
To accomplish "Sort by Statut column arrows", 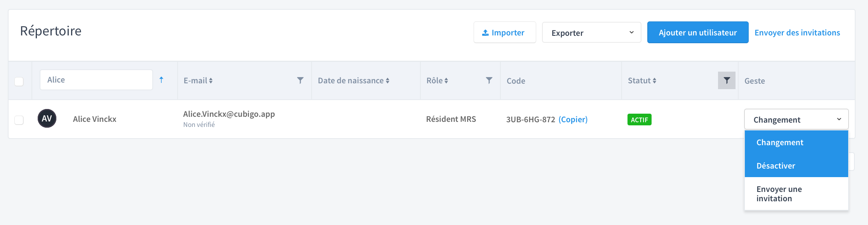I will (654, 81).
